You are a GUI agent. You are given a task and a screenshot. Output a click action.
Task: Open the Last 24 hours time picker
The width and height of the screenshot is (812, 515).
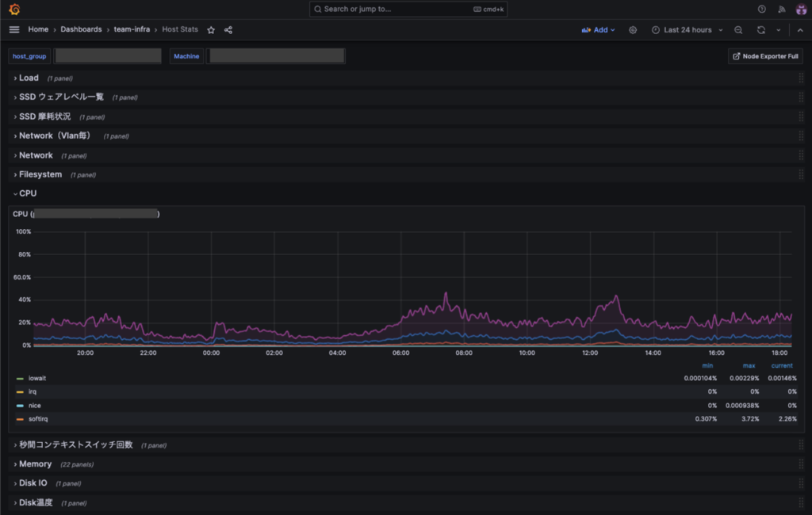coord(687,30)
